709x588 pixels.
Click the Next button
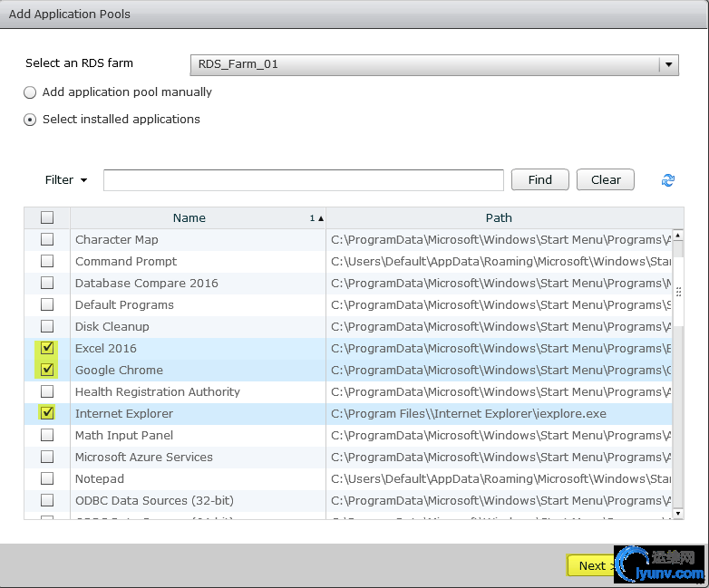click(590, 565)
